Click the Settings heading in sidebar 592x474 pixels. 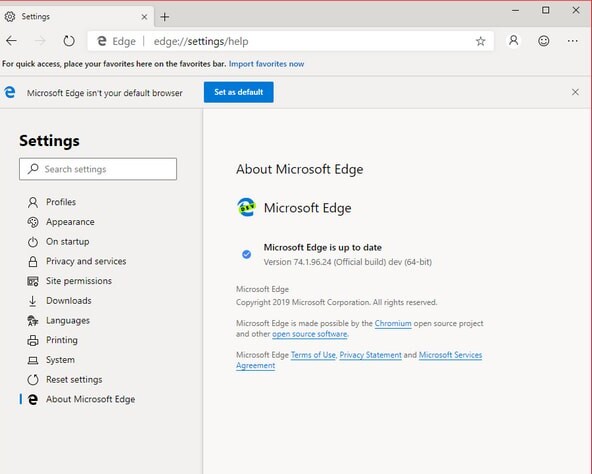49,141
